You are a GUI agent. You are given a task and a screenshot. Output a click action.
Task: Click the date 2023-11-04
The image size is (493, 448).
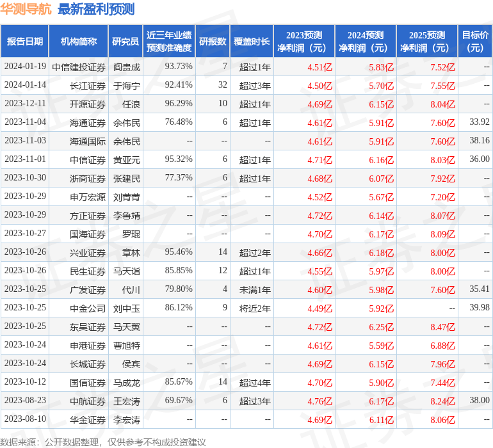point(25,122)
